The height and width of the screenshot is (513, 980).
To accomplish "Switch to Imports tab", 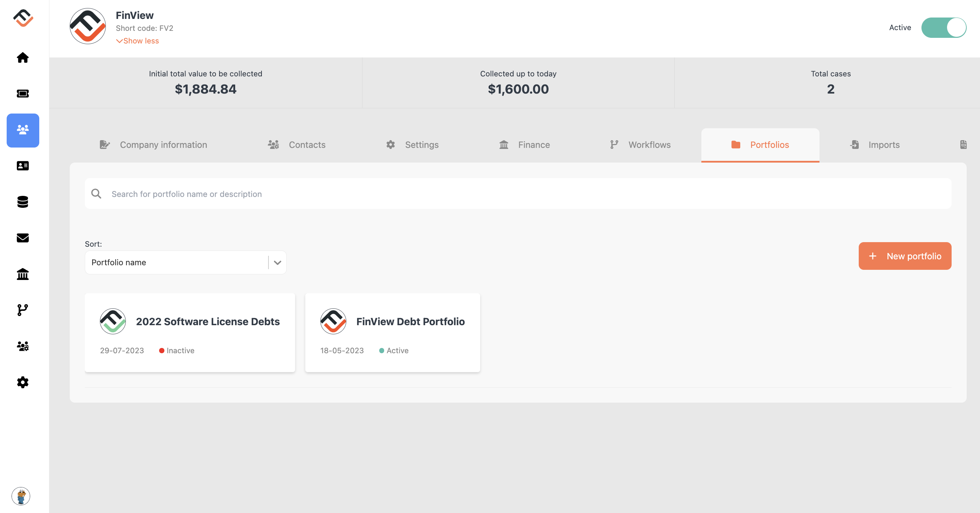I will click(874, 145).
